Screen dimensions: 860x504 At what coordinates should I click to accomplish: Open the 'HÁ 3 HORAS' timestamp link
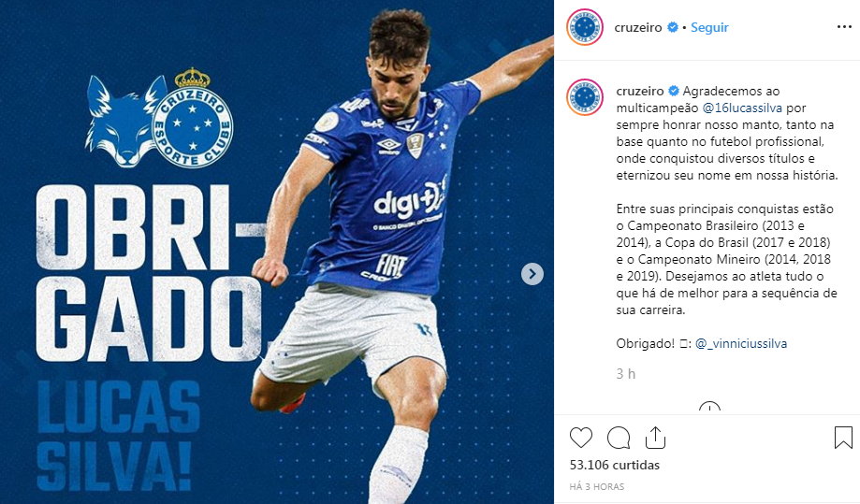597,486
